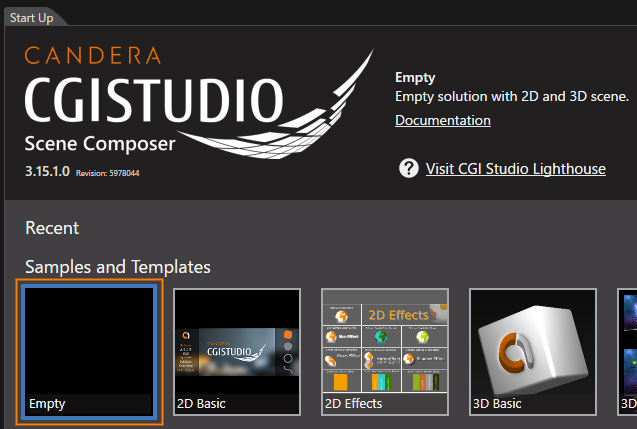Click the Empty solution description text

[x=512, y=97]
